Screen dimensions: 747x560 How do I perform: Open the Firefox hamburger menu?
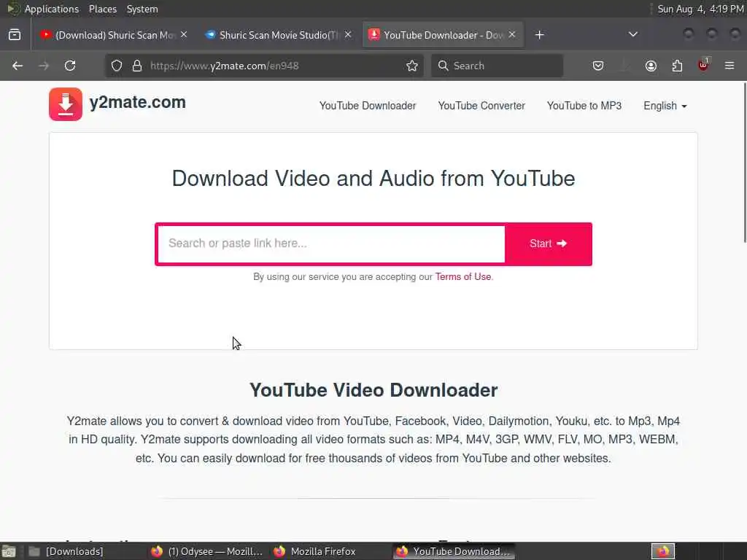tap(729, 66)
